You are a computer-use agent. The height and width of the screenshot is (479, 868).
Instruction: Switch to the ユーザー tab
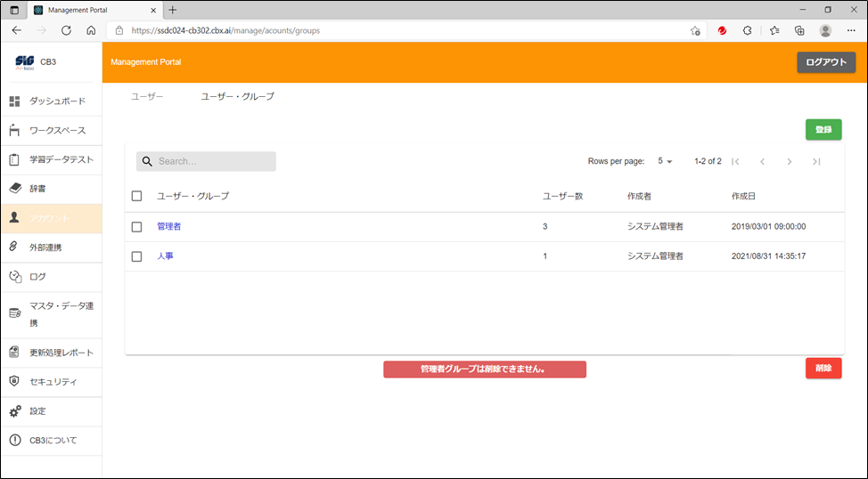[147, 96]
